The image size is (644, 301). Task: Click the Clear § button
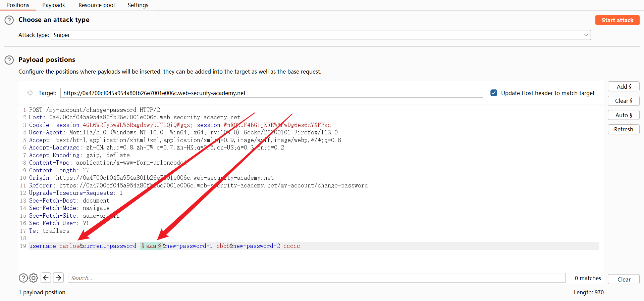pyautogui.click(x=624, y=101)
